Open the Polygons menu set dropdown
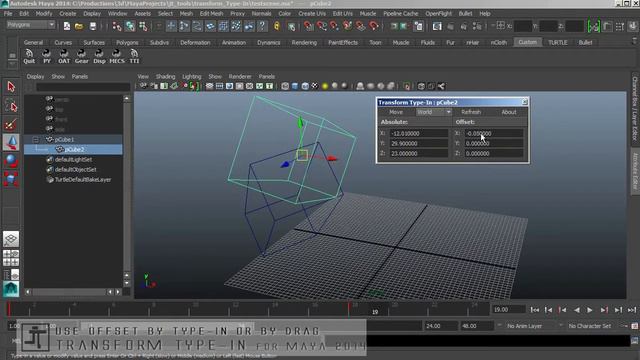Image resolution: width=640 pixels, height=360 pixels. point(31,25)
